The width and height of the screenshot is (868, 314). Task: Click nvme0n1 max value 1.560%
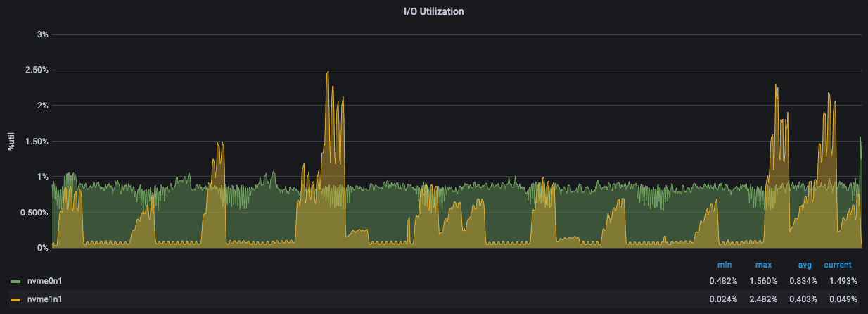(x=764, y=281)
